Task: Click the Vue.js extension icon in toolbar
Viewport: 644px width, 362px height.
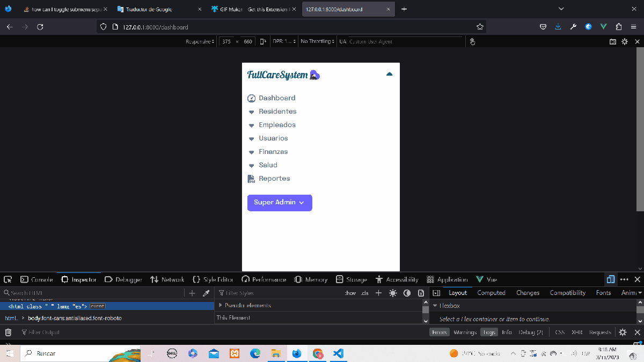Action: click(x=603, y=27)
